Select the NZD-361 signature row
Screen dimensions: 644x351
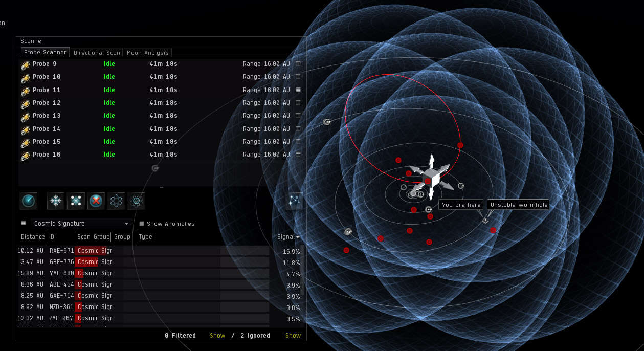click(159, 307)
